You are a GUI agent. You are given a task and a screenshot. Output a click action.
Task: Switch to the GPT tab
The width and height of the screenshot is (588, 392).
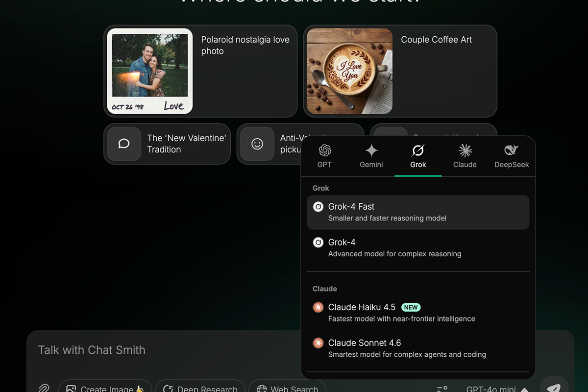click(x=324, y=156)
